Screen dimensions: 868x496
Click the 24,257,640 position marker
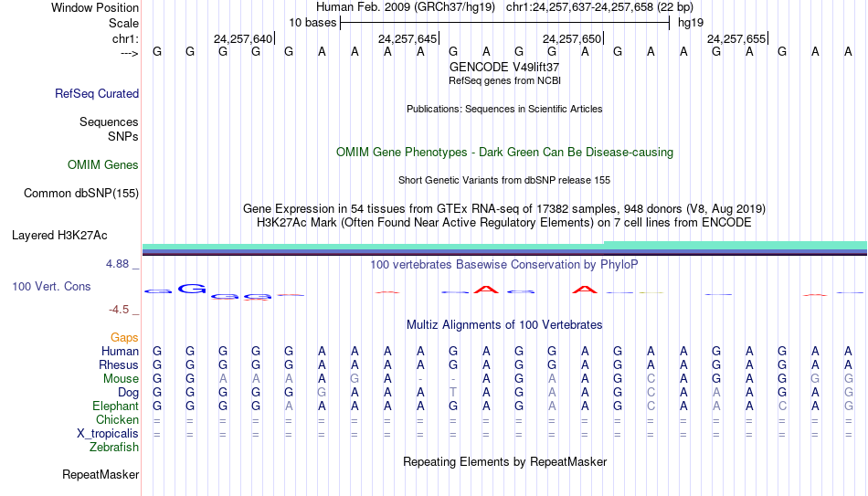[243, 38]
